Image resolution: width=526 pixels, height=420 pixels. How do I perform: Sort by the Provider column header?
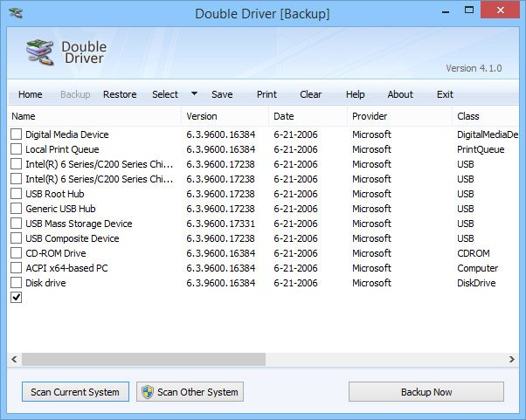(399, 116)
